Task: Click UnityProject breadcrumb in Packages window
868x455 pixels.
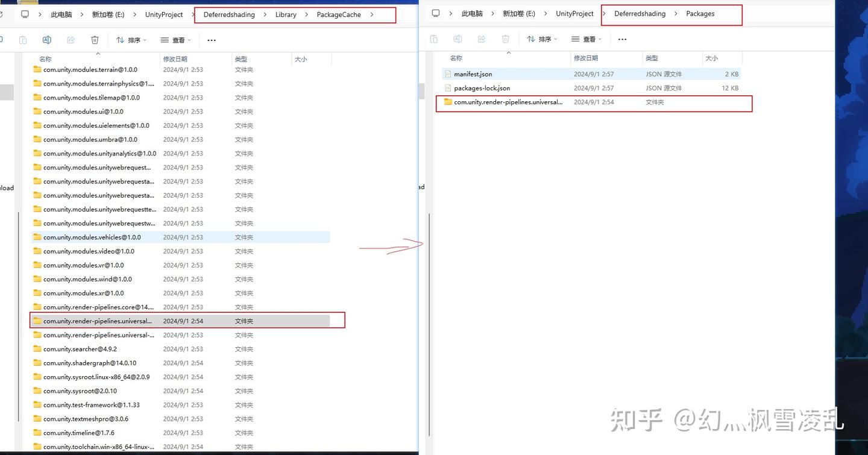Action: pyautogui.click(x=575, y=13)
